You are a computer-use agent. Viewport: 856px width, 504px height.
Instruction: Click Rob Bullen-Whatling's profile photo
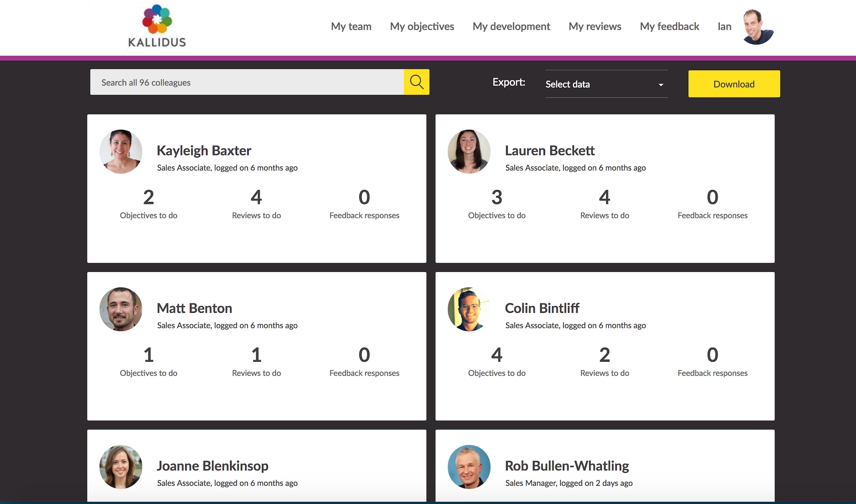[x=469, y=467]
